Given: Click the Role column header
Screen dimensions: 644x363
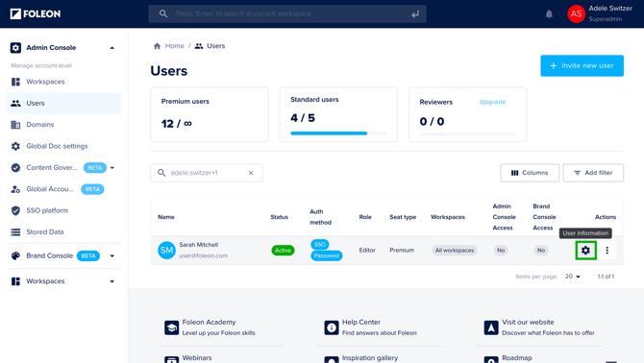Looking at the screenshot, I should 365,217.
